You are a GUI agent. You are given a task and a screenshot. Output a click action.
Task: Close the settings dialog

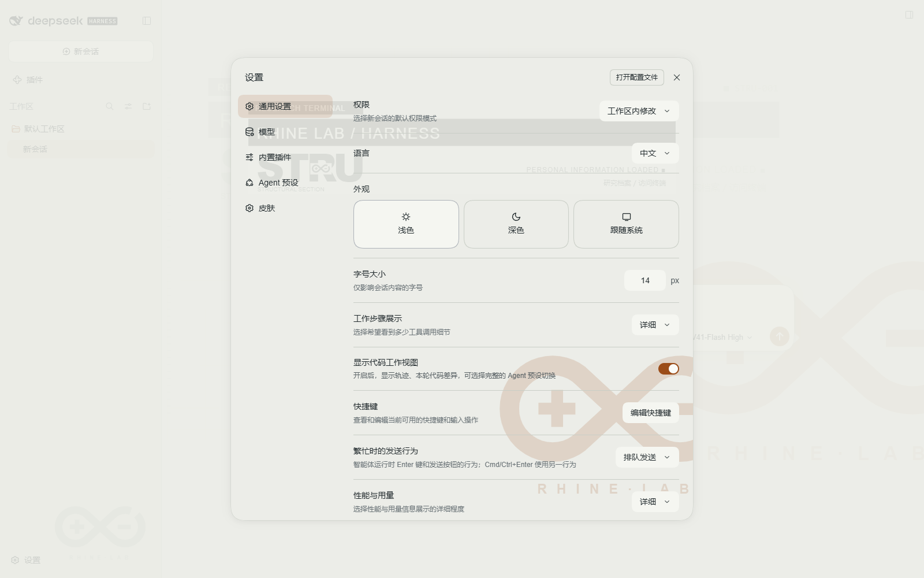click(x=677, y=77)
